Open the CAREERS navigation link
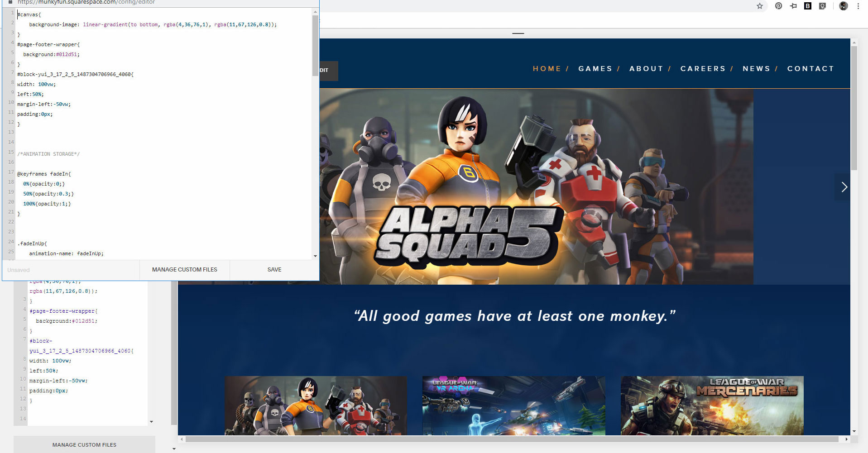This screenshot has height=453, width=868. [703, 69]
